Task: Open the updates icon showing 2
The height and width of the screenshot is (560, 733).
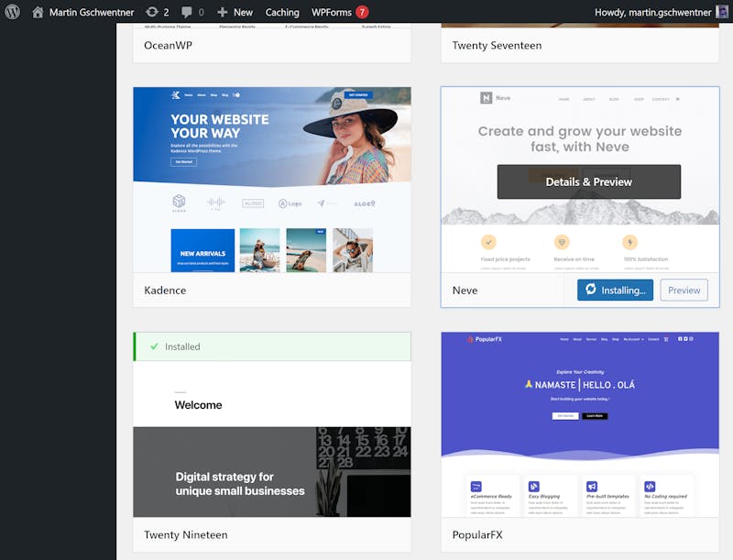Action: tap(152, 12)
